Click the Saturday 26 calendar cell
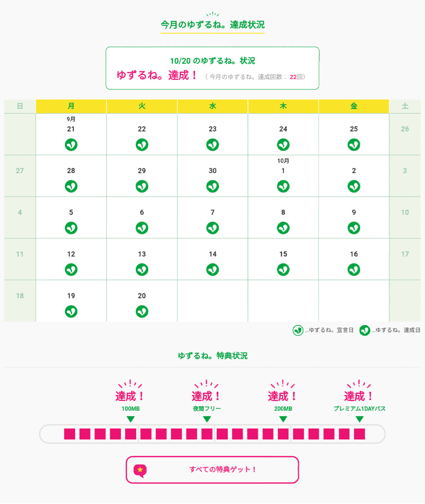The image size is (425, 504). 405,134
